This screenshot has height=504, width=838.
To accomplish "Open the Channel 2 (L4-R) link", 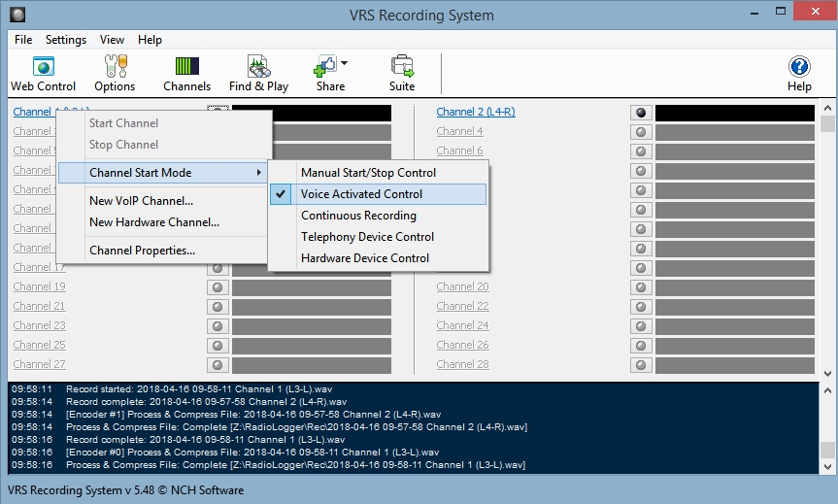I will (476, 112).
